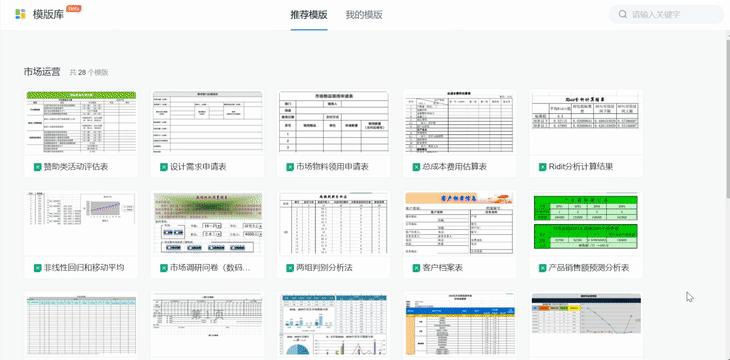
Task: Open the 产品销售额预测分析表 green thumbnail
Action: click(586, 223)
